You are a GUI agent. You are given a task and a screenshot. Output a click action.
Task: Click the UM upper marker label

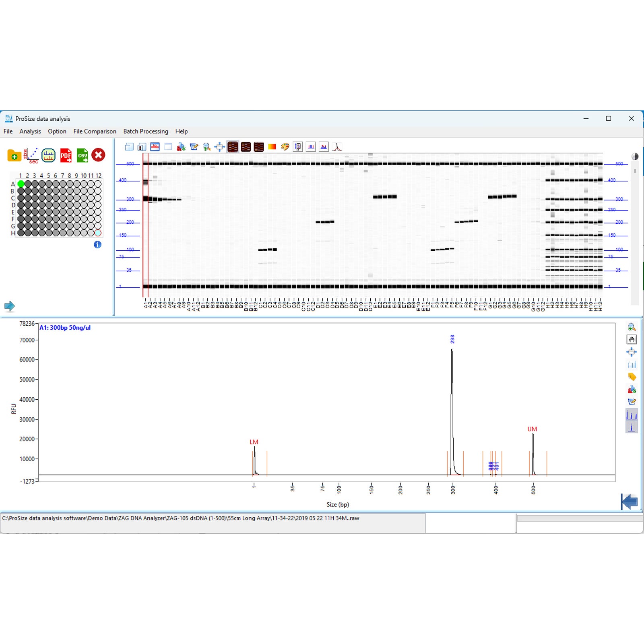[532, 429]
